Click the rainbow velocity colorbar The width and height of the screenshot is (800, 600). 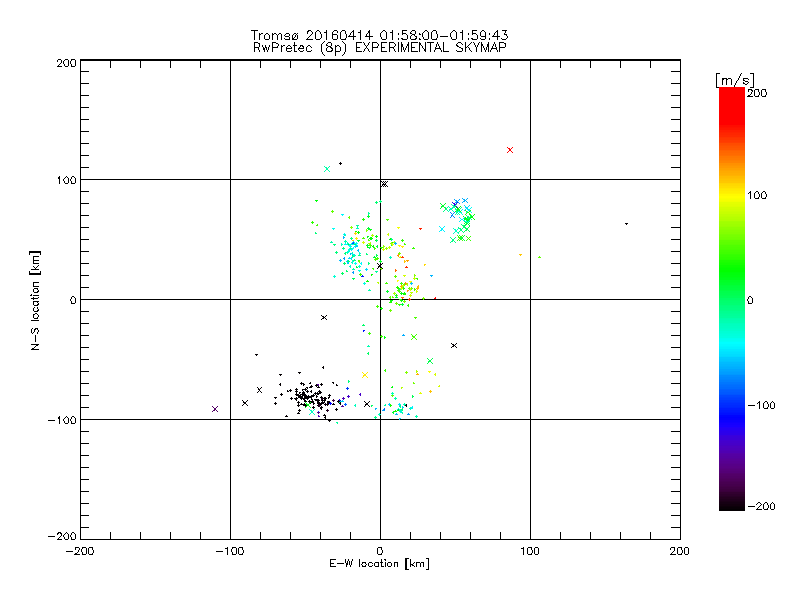[732, 299]
